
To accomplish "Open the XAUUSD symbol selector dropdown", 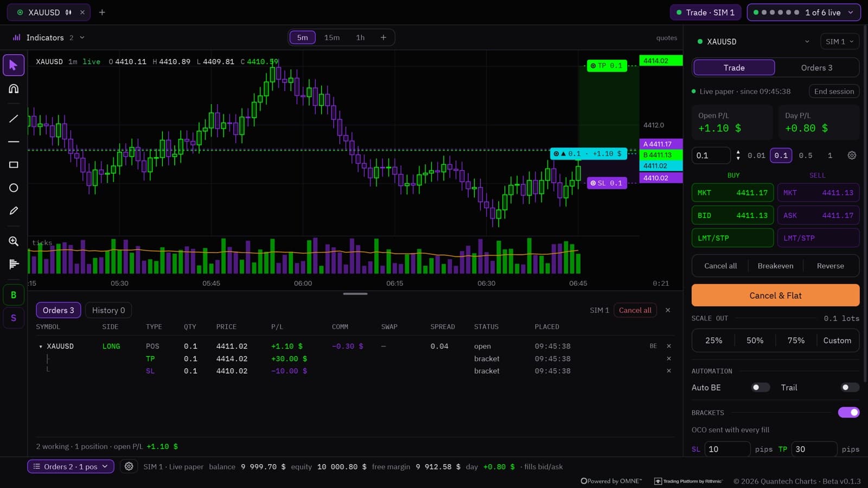I will 754,42.
